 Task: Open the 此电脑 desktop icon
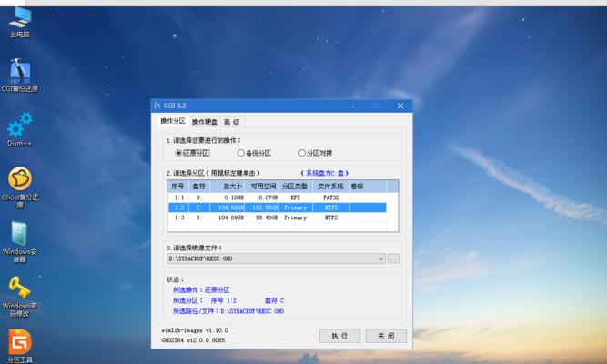coord(20,22)
